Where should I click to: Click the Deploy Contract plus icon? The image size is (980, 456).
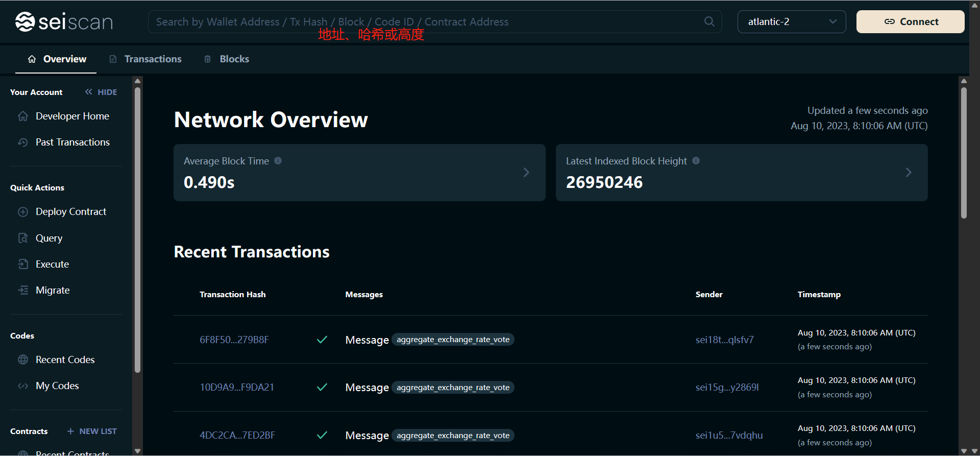click(x=23, y=212)
